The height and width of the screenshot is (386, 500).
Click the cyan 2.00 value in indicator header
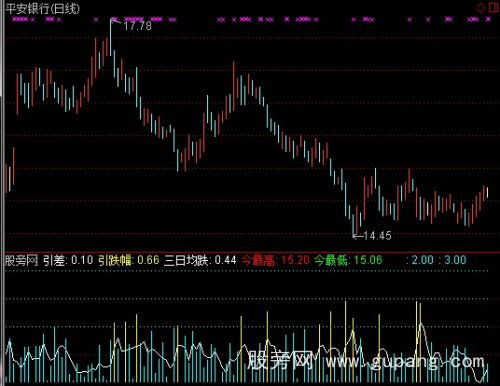[422, 260]
